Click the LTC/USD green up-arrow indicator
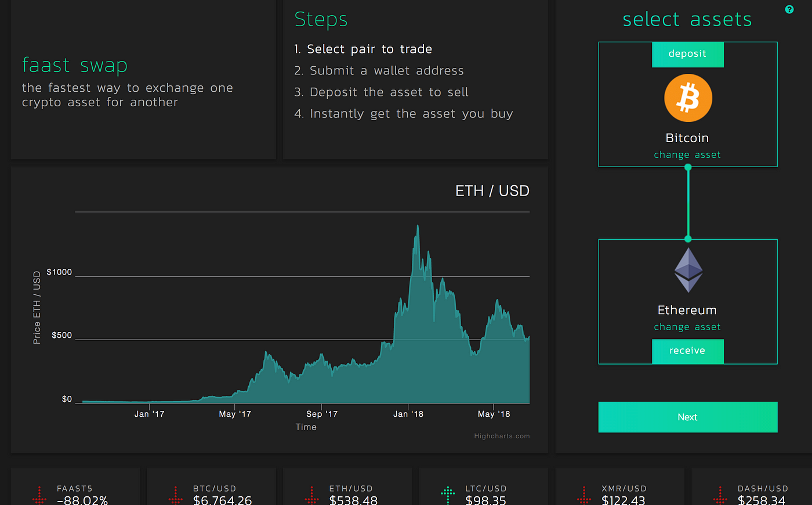 [448, 495]
